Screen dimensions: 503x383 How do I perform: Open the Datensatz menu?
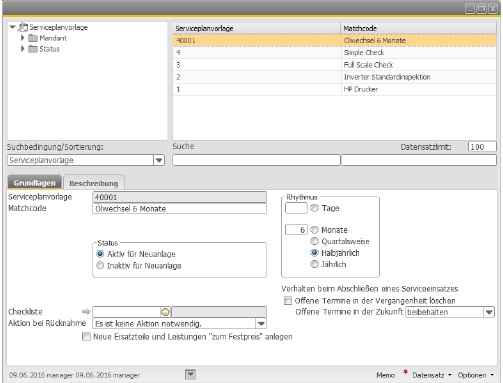point(431,375)
